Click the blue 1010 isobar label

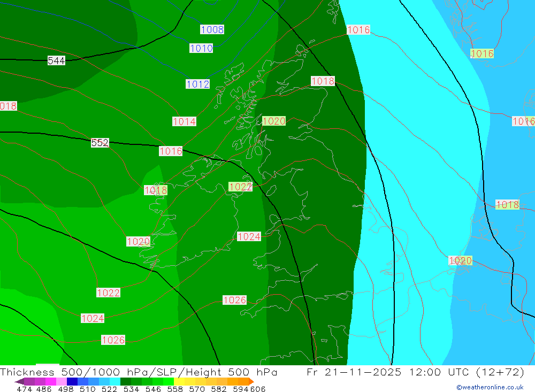click(201, 48)
